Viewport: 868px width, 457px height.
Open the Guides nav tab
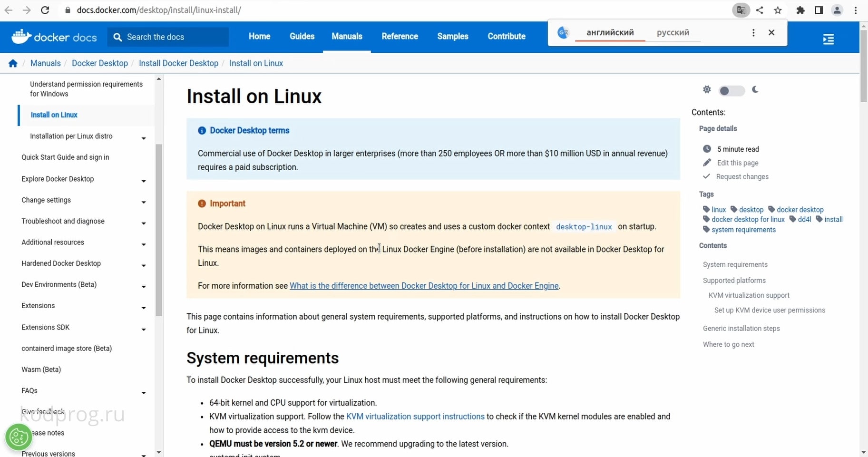click(x=302, y=36)
